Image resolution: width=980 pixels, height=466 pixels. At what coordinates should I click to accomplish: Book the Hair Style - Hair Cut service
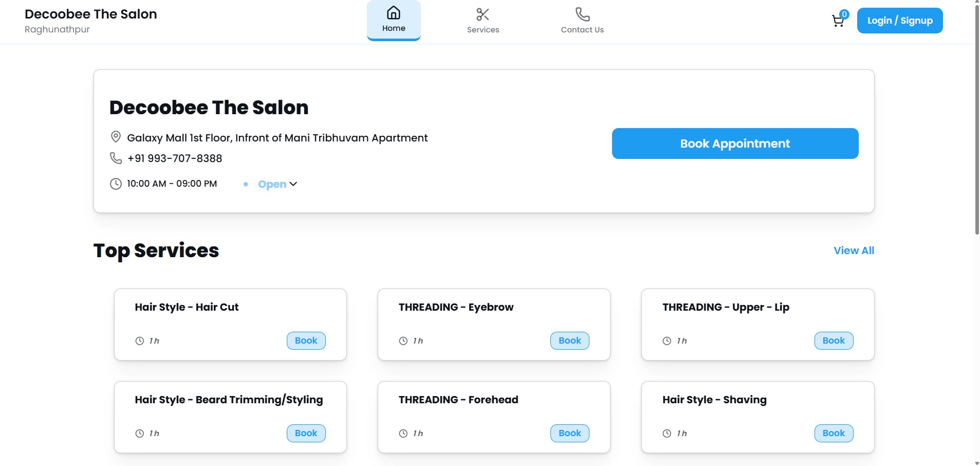point(306,340)
